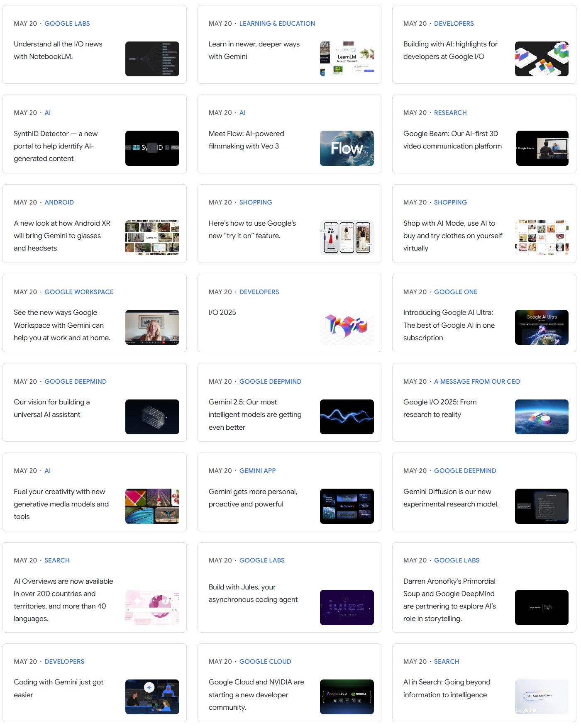Screen dimensions: 581x728
Task: Click the Coding with Gemini thumbnail
Action: (x=152, y=697)
